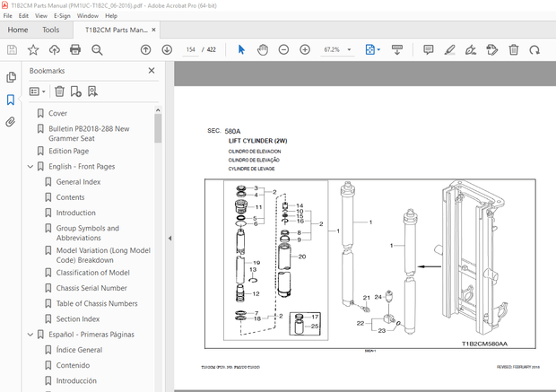Enable scrolling mode icon
Viewport: 556px width, 392px height.
pyautogui.click(x=396, y=49)
